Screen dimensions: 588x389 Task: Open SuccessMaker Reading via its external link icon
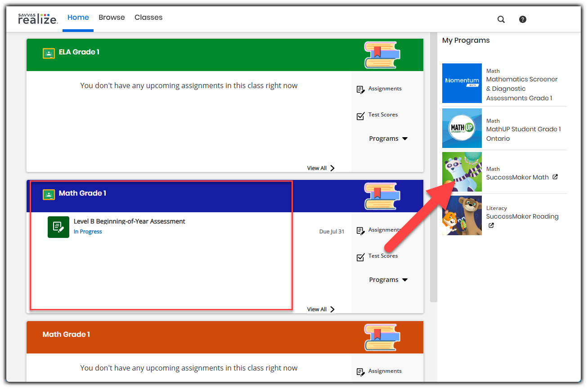click(491, 225)
